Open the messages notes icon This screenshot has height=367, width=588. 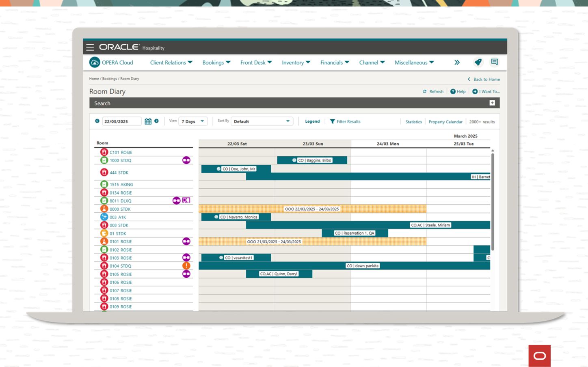point(494,62)
